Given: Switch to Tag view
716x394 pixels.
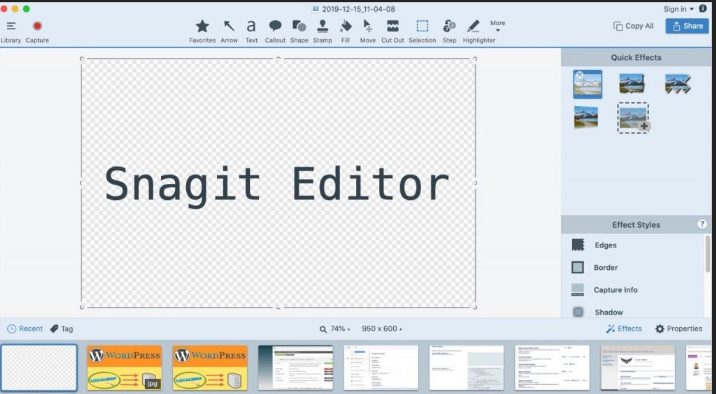Looking at the screenshot, I should pos(62,329).
